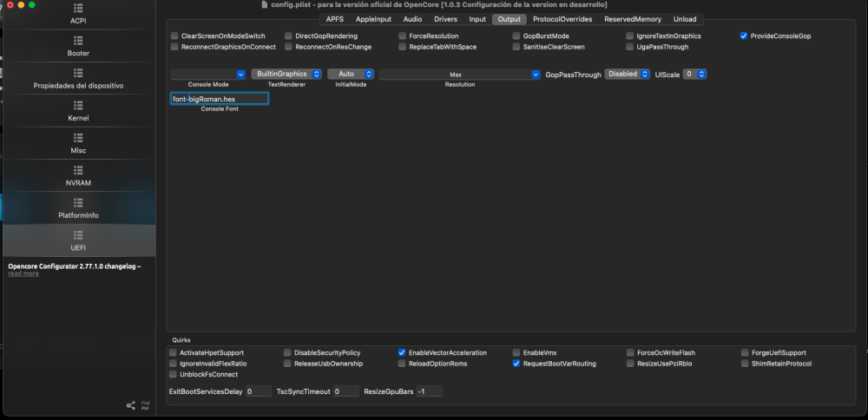Enable DirectGopRendering checkbox

[288, 36]
